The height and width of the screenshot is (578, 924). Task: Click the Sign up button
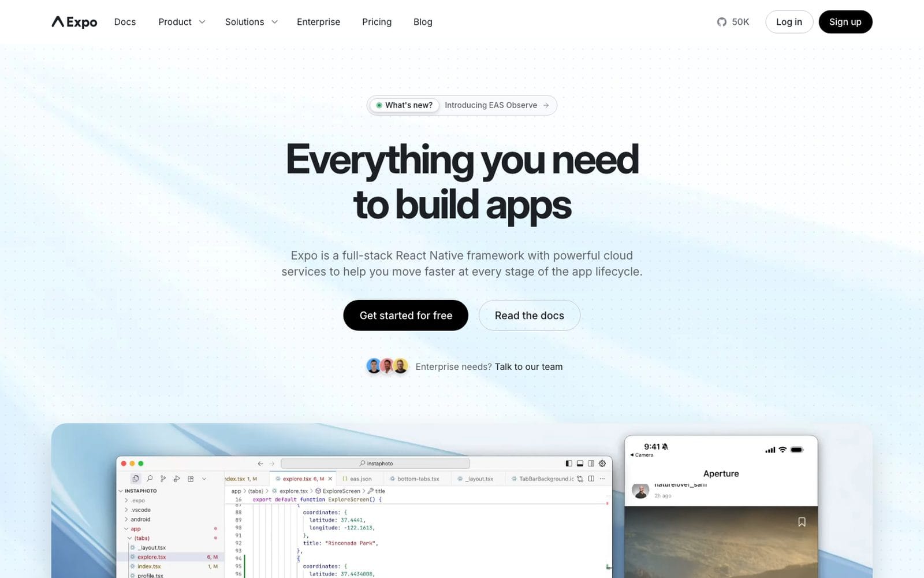tap(845, 22)
